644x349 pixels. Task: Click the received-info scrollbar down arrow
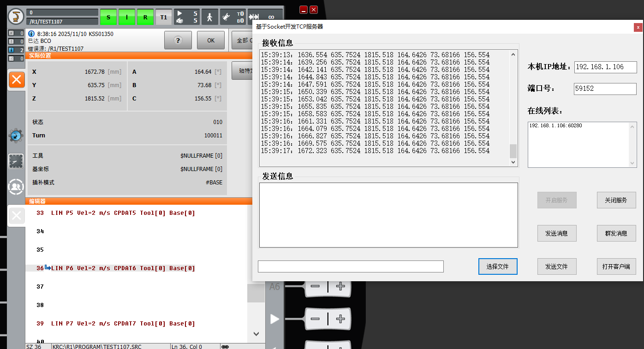(x=513, y=162)
